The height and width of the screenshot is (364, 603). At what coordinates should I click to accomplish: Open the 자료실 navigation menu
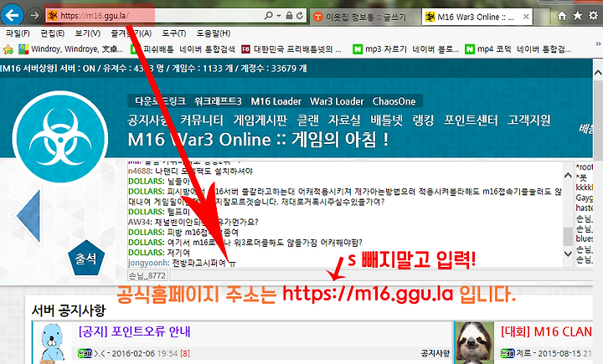(x=344, y=120)
